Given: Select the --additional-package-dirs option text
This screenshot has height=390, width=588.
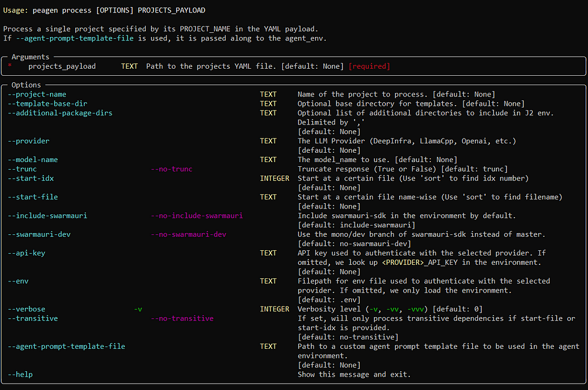Looking at the screenshot, I should pos(60,113).
